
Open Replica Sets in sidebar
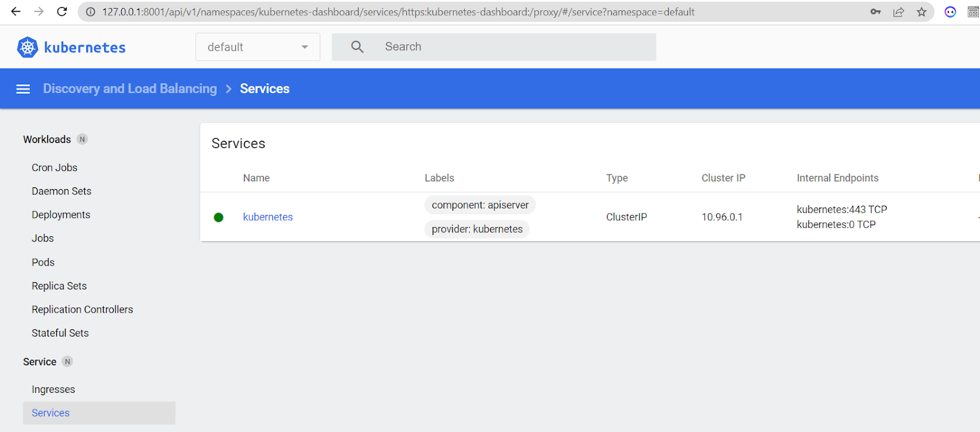tap(59, 286)
